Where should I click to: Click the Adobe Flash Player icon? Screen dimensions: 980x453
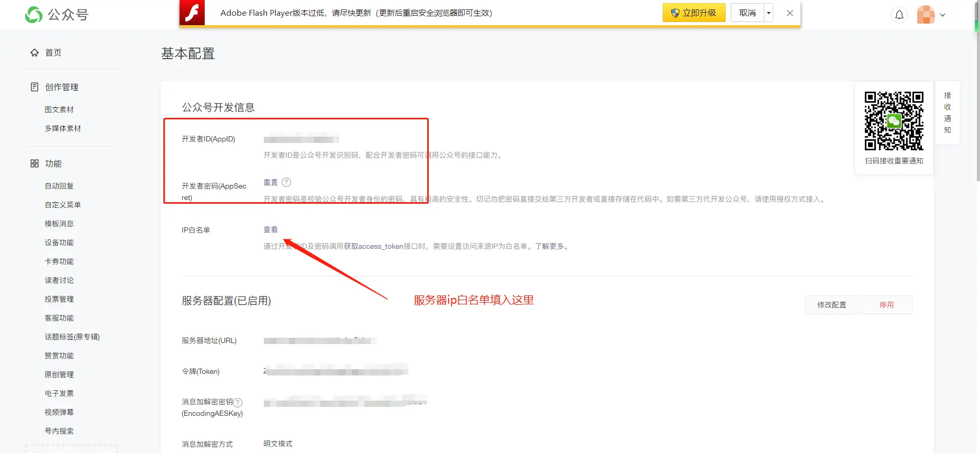pos(192,13)
